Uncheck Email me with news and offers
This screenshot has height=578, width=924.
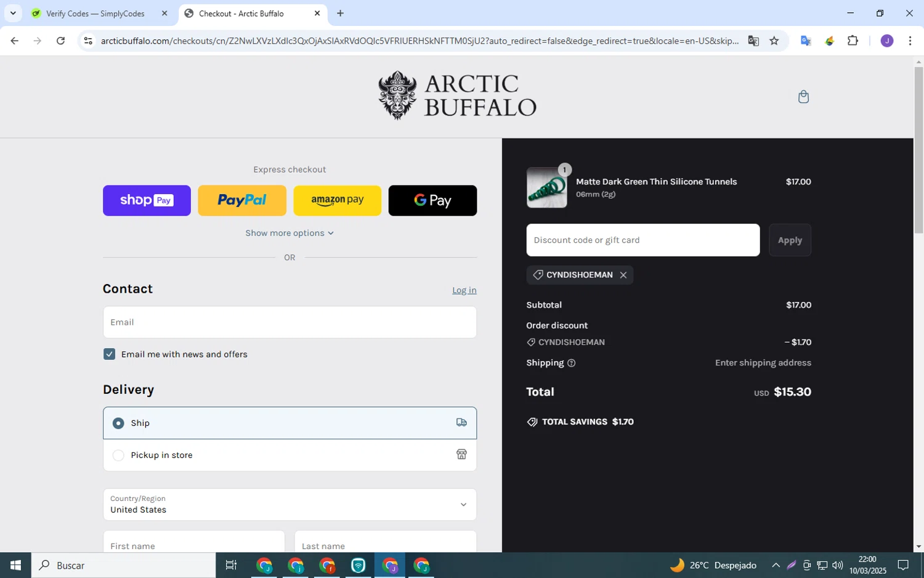pyautogui.click(x=110, y=354)
